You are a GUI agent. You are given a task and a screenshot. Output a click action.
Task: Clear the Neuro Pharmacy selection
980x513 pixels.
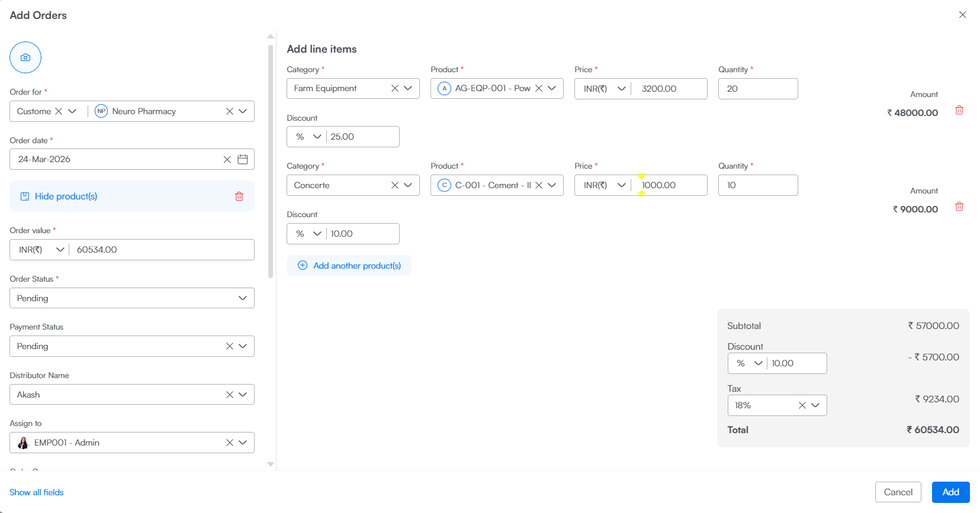coord(230,111)
